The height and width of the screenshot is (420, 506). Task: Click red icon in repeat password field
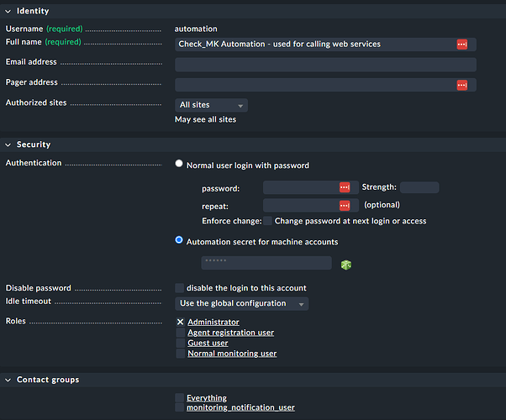click(345, 205)
